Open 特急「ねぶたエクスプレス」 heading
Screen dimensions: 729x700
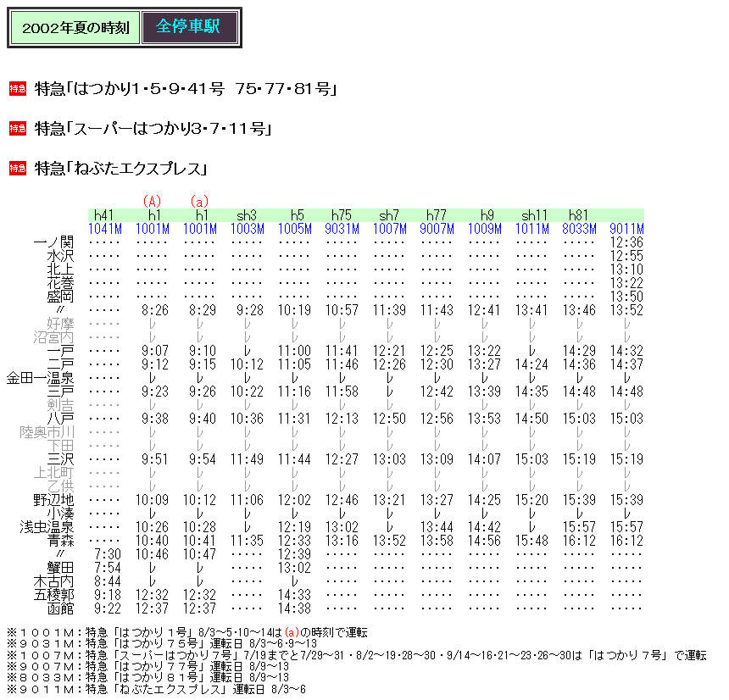(121, 169)
